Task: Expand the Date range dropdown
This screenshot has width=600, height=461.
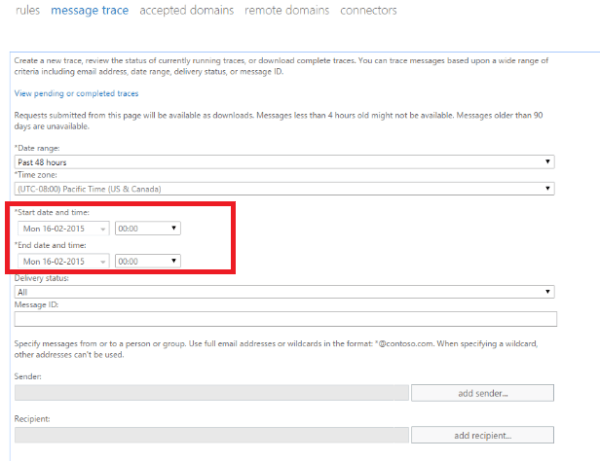Action: (284, 162)
